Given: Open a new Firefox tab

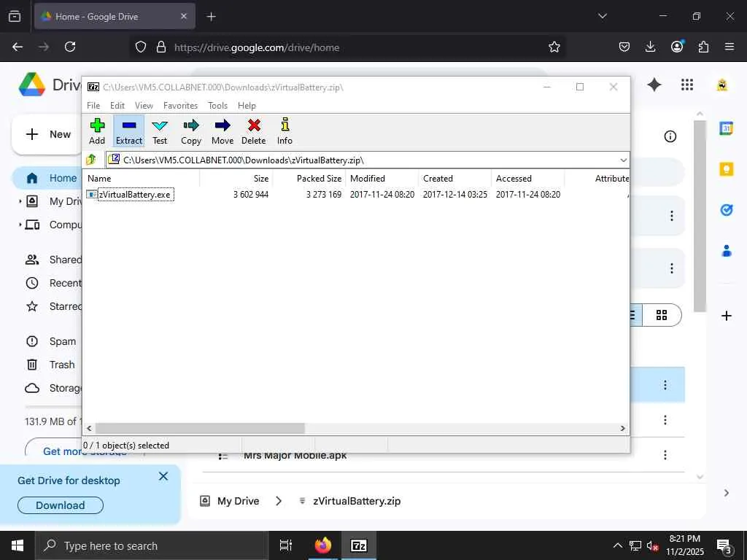Looking at the screenshot, I should [211, 17].
